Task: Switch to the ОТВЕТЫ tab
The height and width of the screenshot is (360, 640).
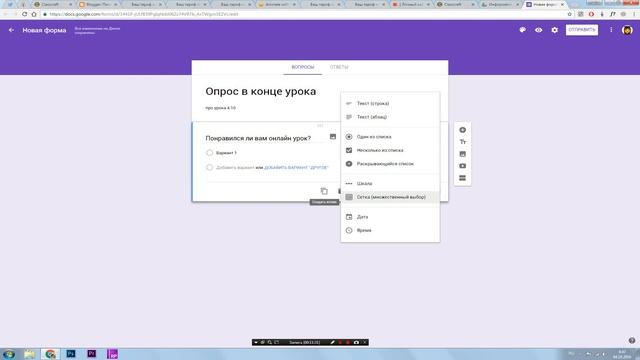Action: click(339, 67)
